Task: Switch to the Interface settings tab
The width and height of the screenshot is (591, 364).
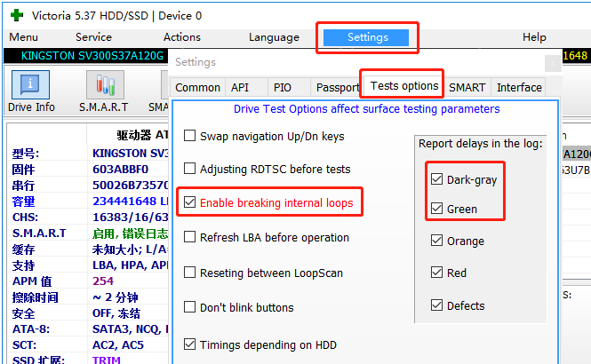Action: [519, 87]
